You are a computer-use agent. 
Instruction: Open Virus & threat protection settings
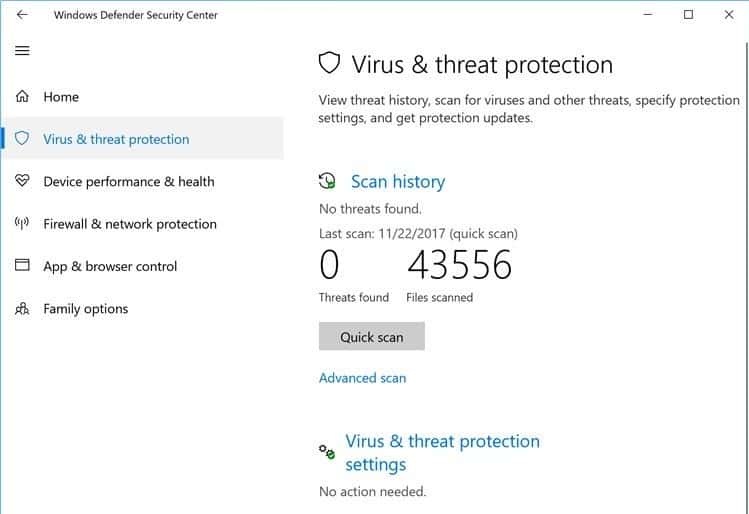(442, 453)
